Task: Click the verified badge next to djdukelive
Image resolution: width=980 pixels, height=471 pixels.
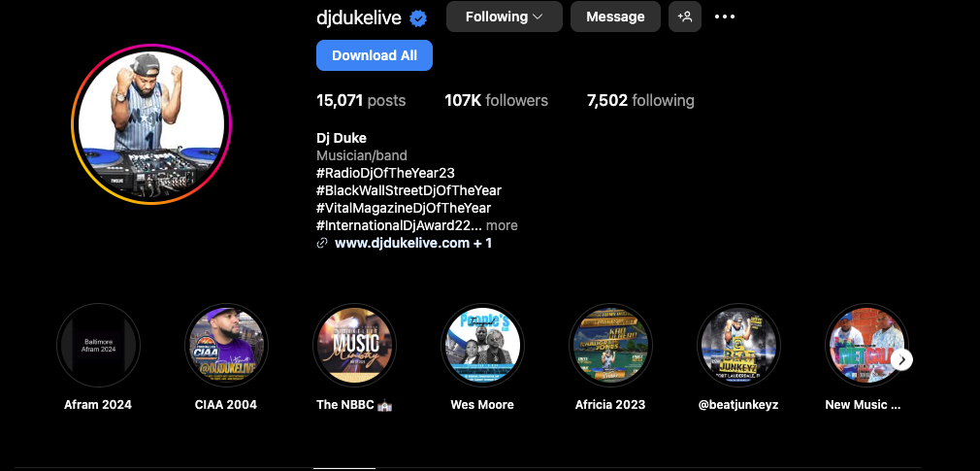Action: click(418, 18)
